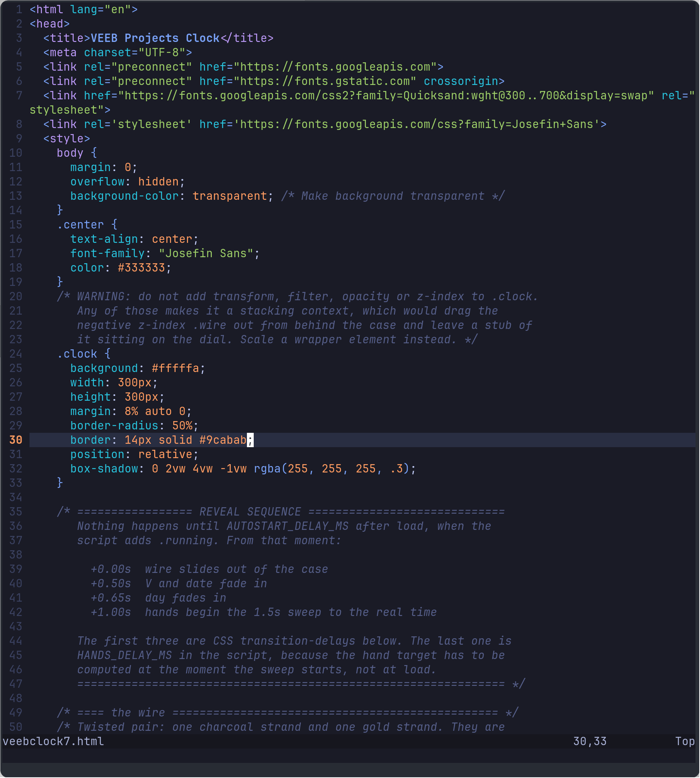Viewport: 700px width, 778px height.
Task: Click the '.clock {' selector
Action: pos(84,354)
